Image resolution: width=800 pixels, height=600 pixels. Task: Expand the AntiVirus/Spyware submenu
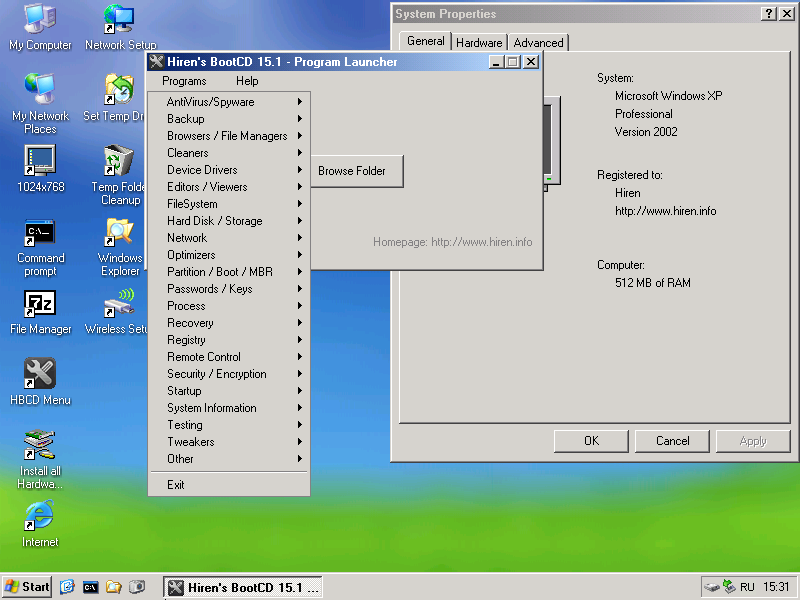click(229, 102)
